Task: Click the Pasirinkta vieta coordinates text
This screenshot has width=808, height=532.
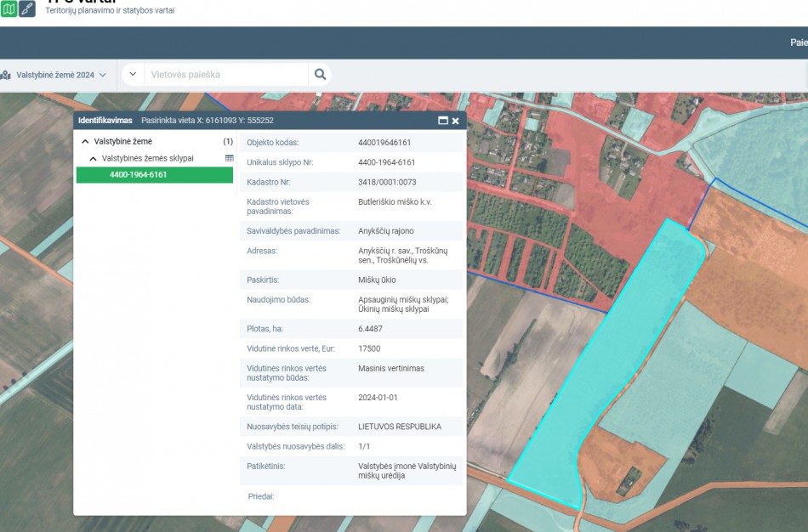Action: pos(208,121)
